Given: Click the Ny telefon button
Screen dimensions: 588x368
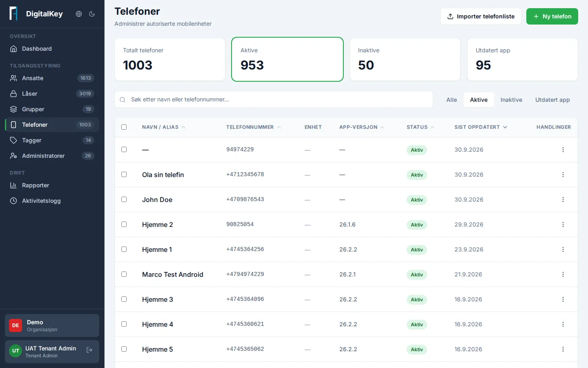Looking at the screenshot, I should (552, 16).
